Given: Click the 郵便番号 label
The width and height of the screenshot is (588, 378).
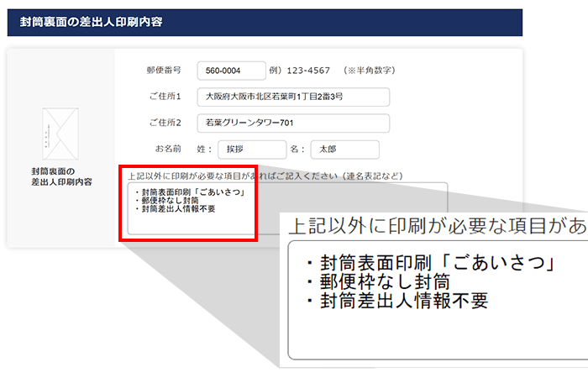Looking at the screenshot, I should (x=164, y=70).
